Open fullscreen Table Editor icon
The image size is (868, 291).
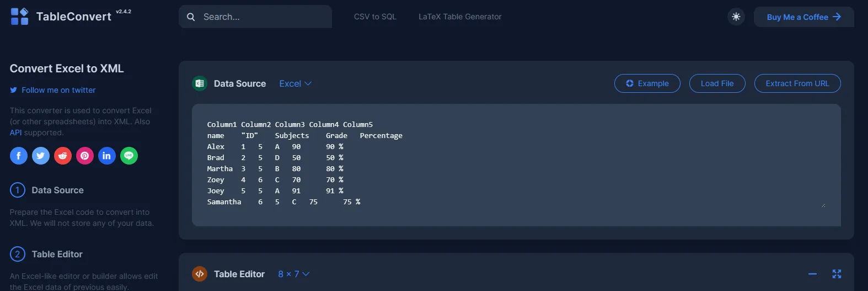[837, 274]
